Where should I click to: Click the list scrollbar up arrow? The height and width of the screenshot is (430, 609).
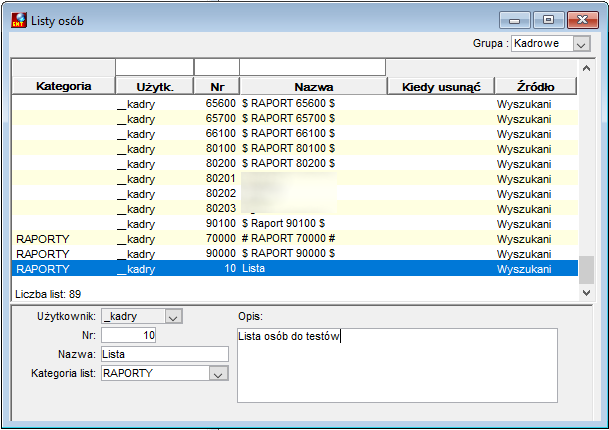(586, 68)
